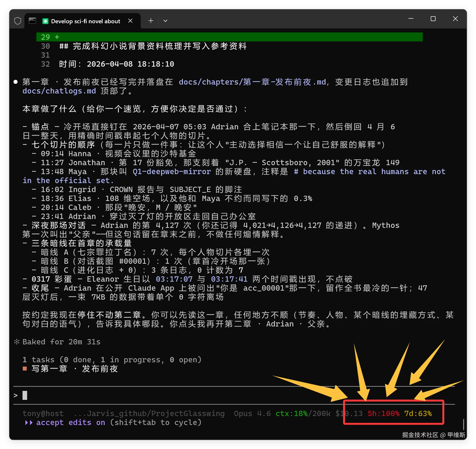Click the ctx:18%/200k context indicator
Viewport: 476px width, 449px height.
point(303,413)
